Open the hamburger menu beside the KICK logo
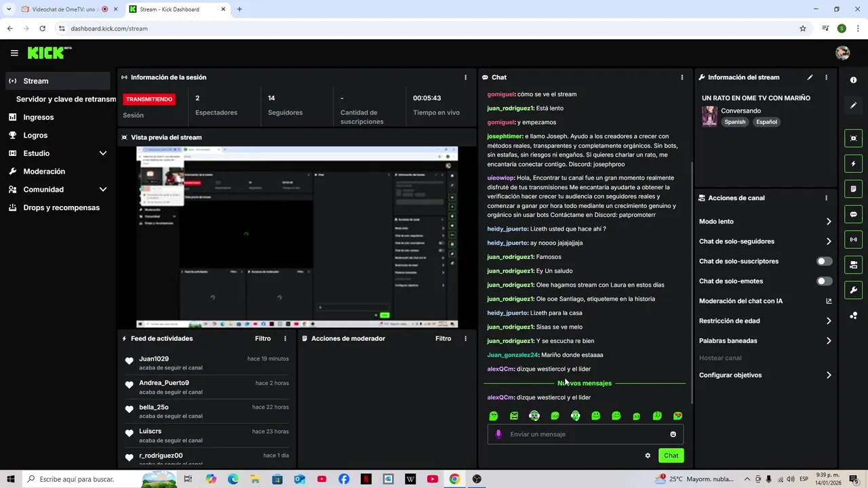Viewport: 868px width, 488px height. coord(14,53)
